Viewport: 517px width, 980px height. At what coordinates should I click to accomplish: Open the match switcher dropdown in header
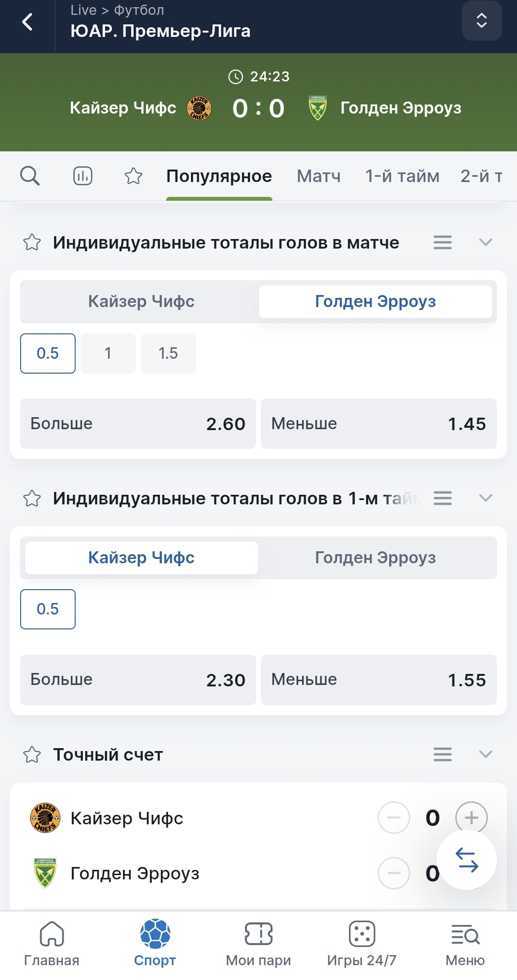[x=482, y=21]
